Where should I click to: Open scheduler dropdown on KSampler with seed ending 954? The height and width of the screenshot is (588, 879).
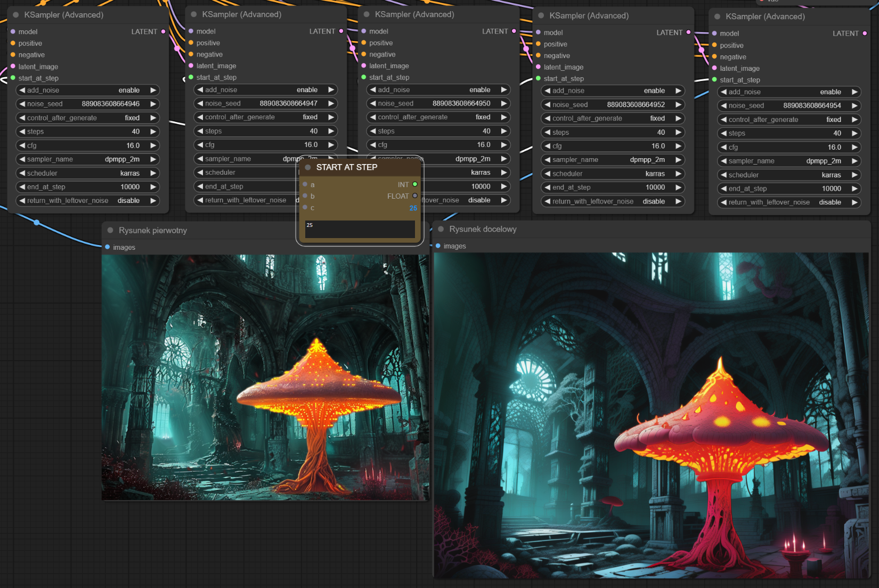pyautogui.click(x=788, y=175)
